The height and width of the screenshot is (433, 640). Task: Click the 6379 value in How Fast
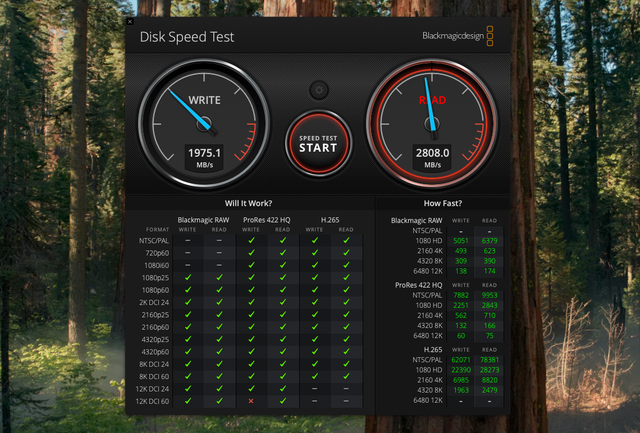coord(489,241)
